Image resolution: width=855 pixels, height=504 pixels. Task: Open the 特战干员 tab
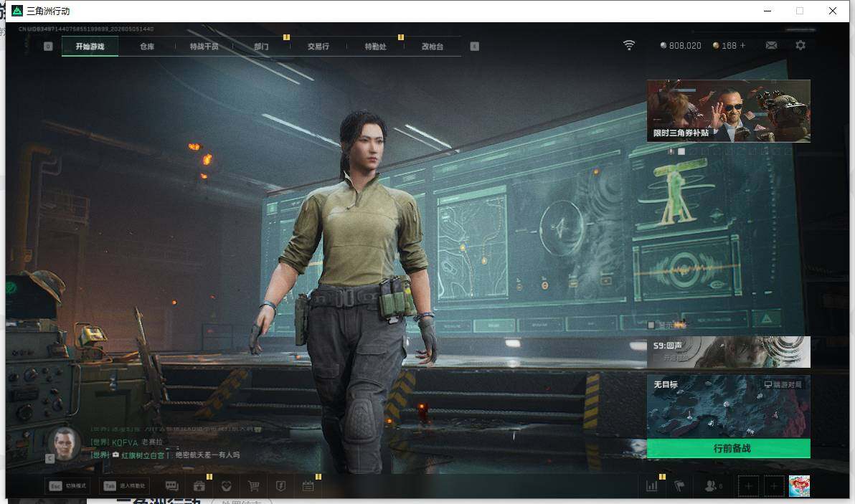[204, 47]
